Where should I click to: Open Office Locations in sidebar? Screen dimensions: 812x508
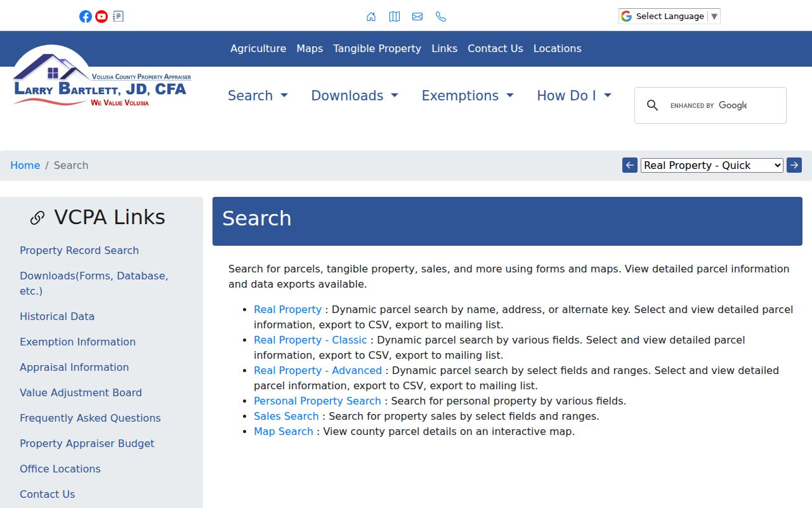pyautogui.click(x=60, y=469)
